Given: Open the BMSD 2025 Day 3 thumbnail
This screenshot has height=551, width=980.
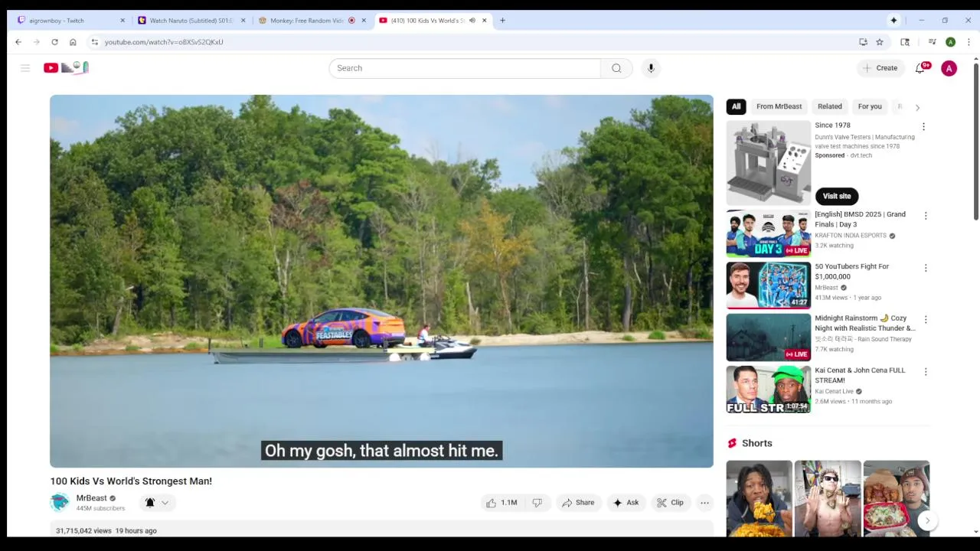Looking at the screenshot, I should [x=768, y=233].
